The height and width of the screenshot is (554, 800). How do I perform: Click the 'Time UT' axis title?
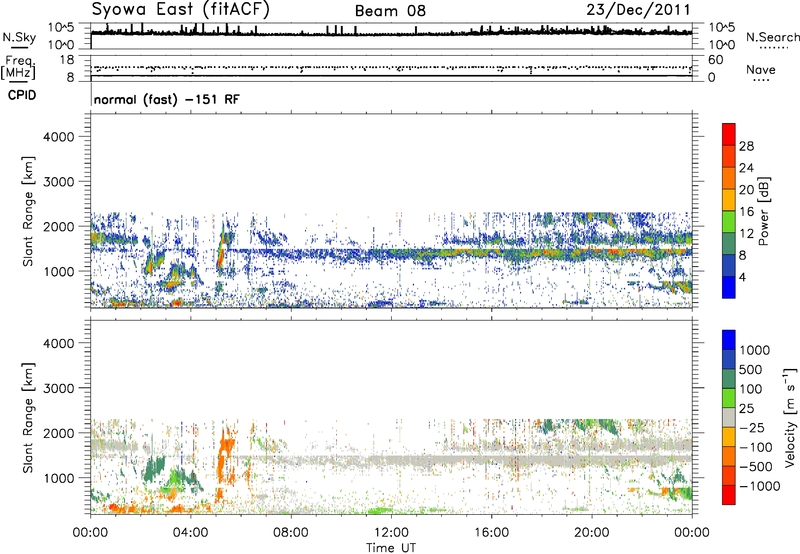[x=391, y=548]
